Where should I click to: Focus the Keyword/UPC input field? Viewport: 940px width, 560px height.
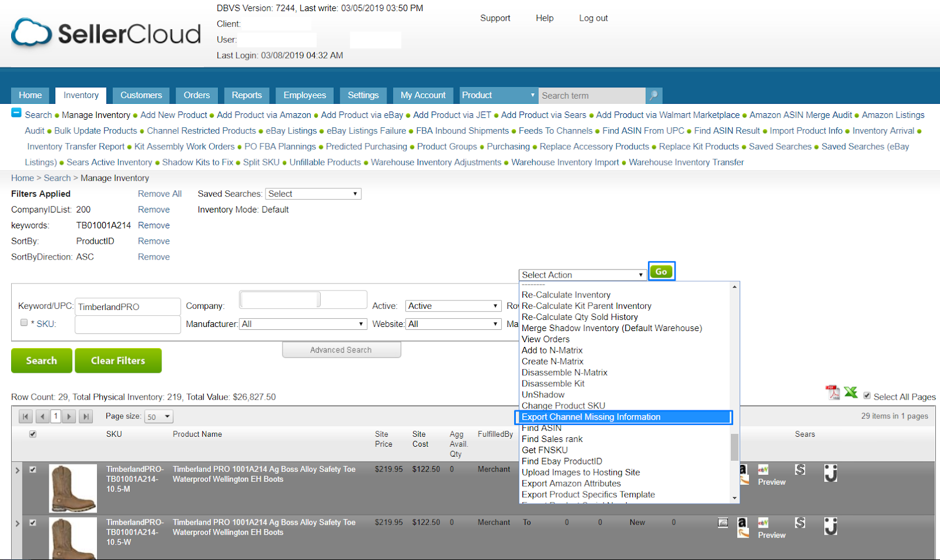(x=127, y=306)
